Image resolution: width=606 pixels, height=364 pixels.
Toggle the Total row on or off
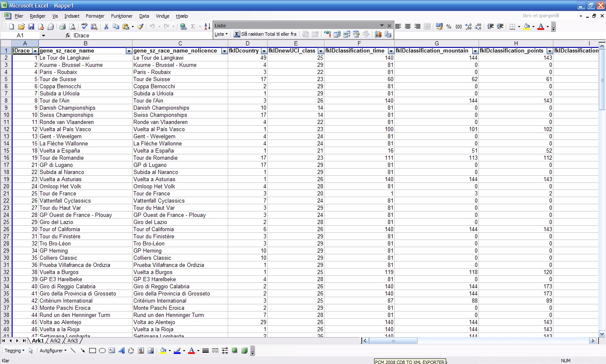pyautogui.click(x=266, y=34)
